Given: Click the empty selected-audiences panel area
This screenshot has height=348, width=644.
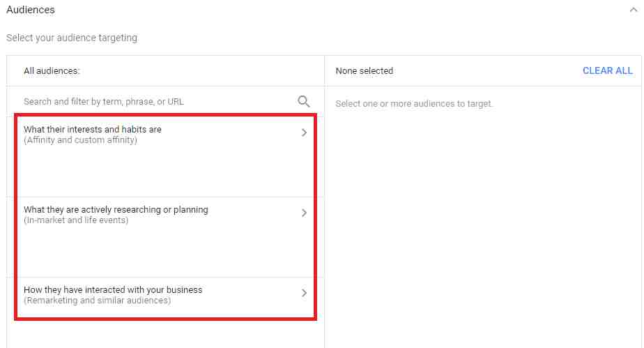Looking at the screenshot, I should [x=482, y=223].
